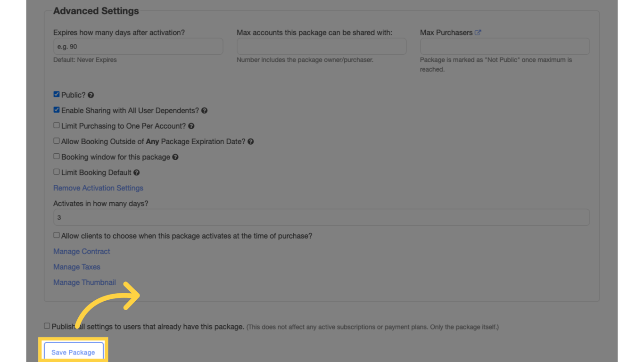
Task: Check Publish all settings to existing users
Action: click(x=47, y=326)
